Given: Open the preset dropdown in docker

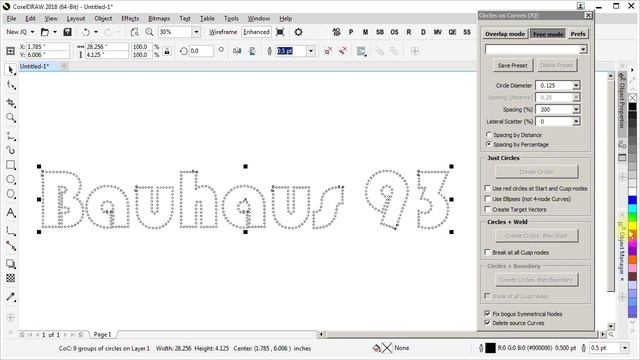Looking at the screenshot, I should (583, 49).
